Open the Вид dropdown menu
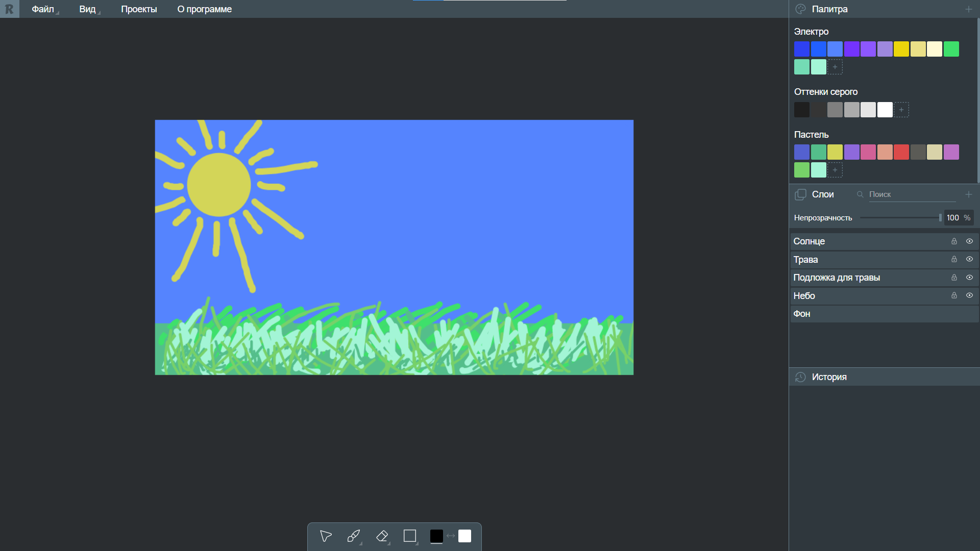980x551 pixels. pyautogui.click(x=87, y=9)
